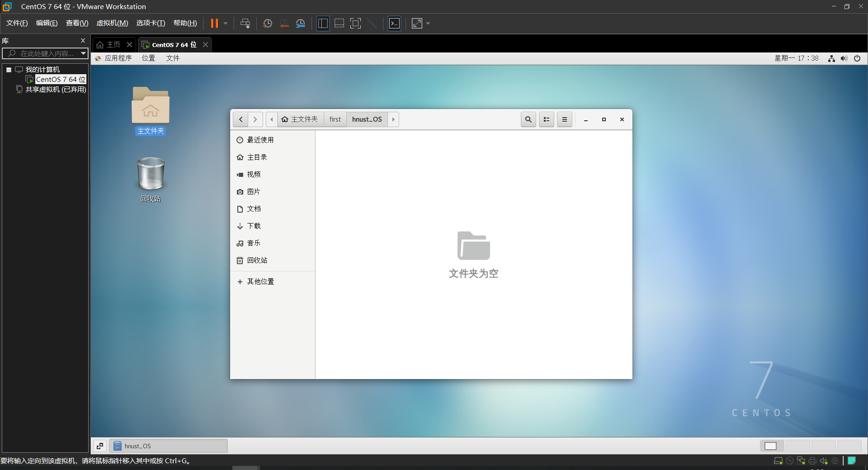This screenshot has width=868, height=470.
Task: Select 共享虚拟机 (已弃用) tree item
Action: coord(56,89)
